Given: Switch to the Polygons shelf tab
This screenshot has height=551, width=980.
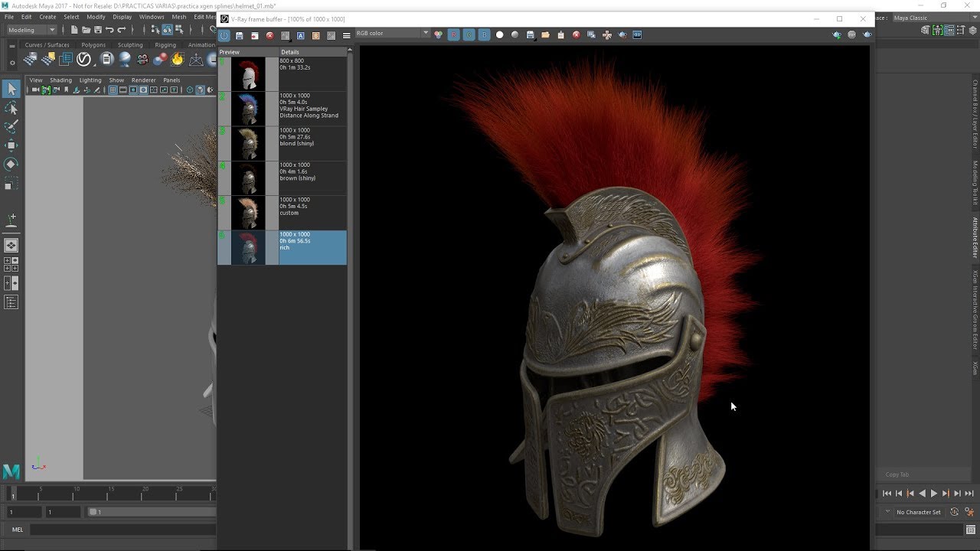Looking at the screenshot, I should (x=93, y=45).
